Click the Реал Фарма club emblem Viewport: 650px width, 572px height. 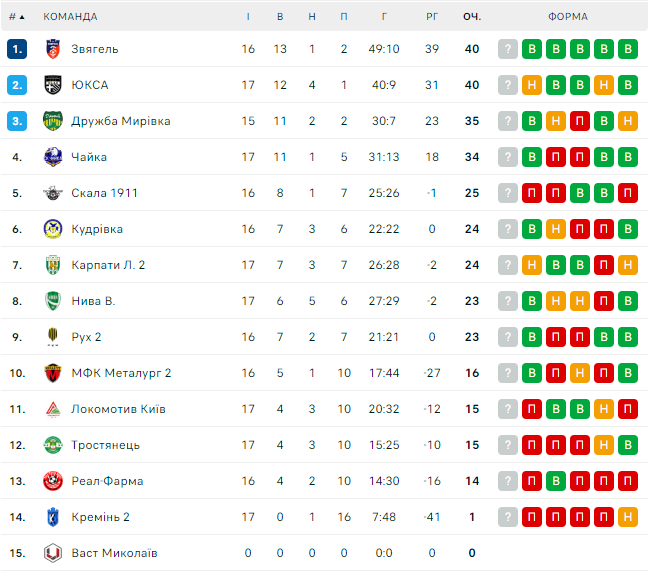coord(53,481)
